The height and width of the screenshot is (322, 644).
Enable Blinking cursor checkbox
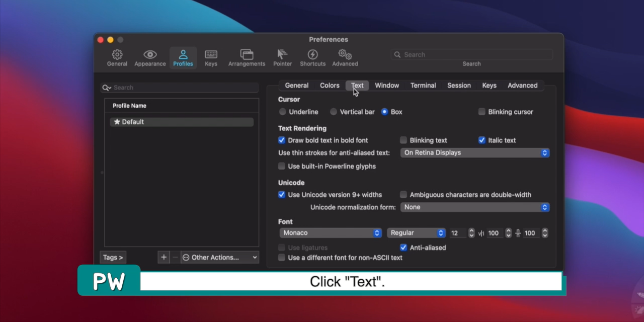tap(482, 112)
